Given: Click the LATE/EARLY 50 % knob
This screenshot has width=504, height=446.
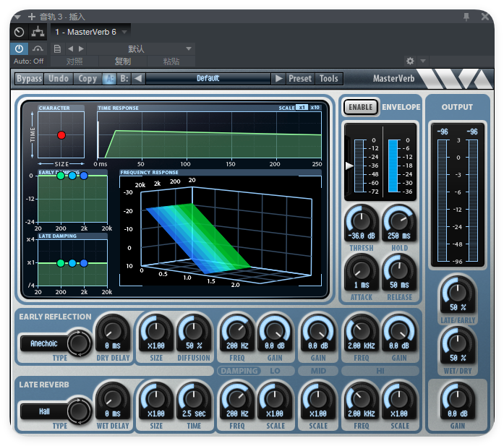Looking at the screenshot, I should click(x=458, y=292).
